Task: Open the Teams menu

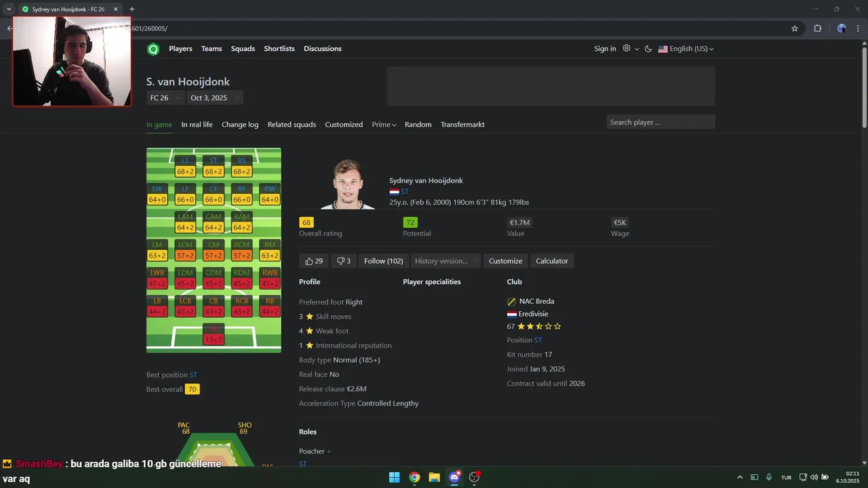Action: (x=212, y=49)
